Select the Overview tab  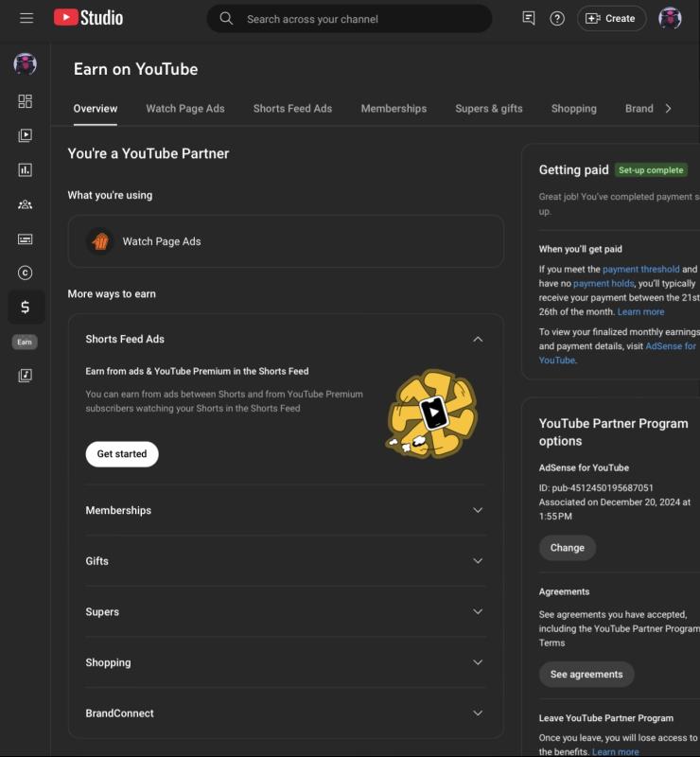click(96, 109)
